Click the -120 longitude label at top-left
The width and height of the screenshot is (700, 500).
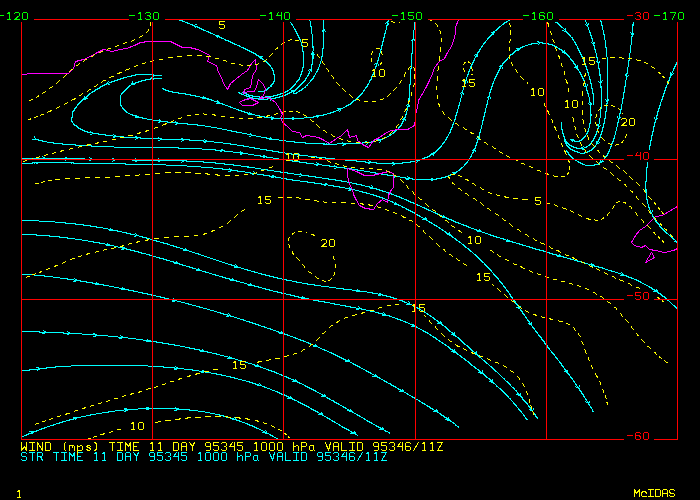(16, 16)
